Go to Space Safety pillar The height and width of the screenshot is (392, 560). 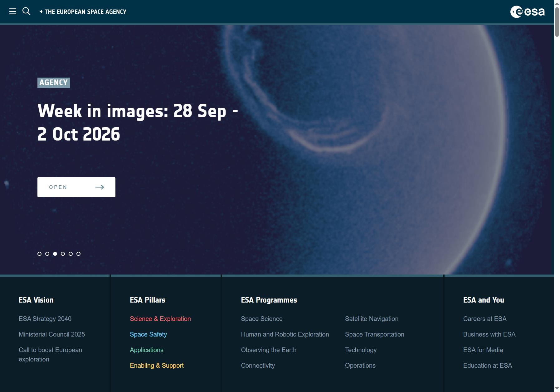click(x=148, y=334)
